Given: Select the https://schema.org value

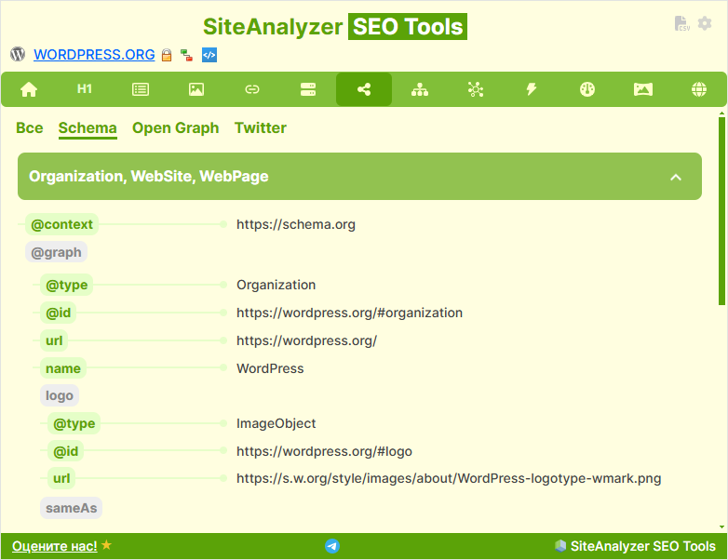Looking at the screenshot, I should coord(296,224).
